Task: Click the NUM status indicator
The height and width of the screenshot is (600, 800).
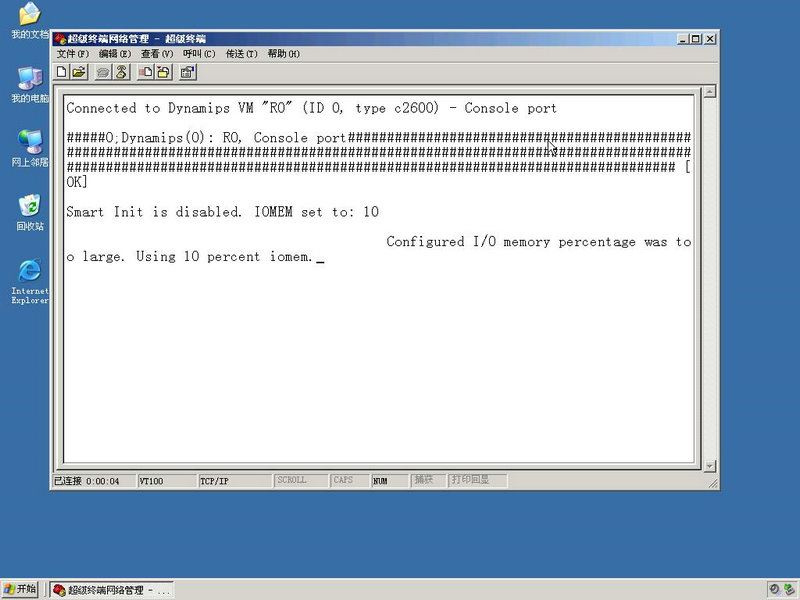Action: coord(390,481)
